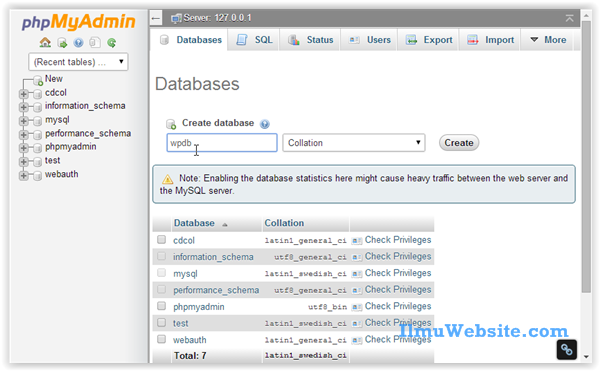Image resolution: width=600 pixels, height=371 pixels.
Task: Click Check Privileges for performance_schema
Action: 398,290
